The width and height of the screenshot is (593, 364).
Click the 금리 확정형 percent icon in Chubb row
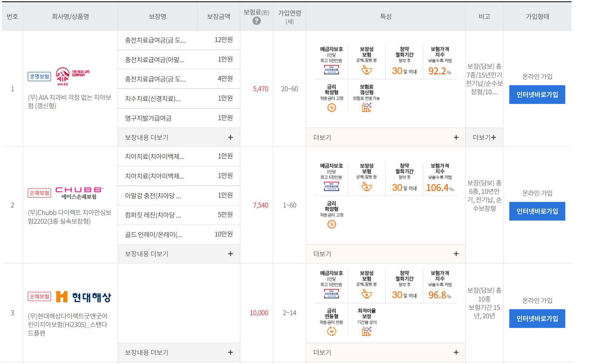pos(332,224)
